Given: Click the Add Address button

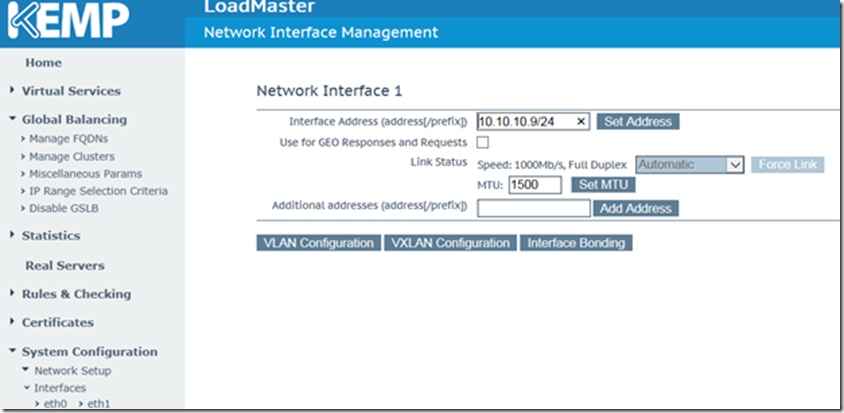Looking at the screenshot, I should [636, 208].
